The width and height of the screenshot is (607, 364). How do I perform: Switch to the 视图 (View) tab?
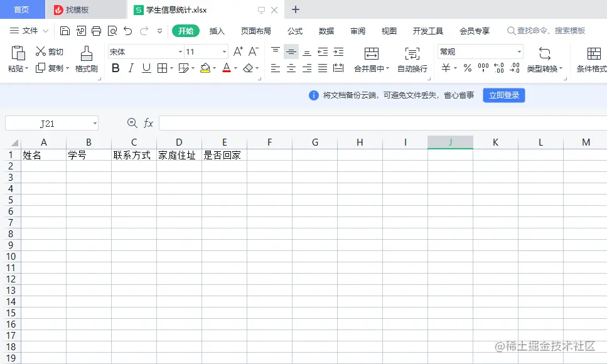point(389,31)
